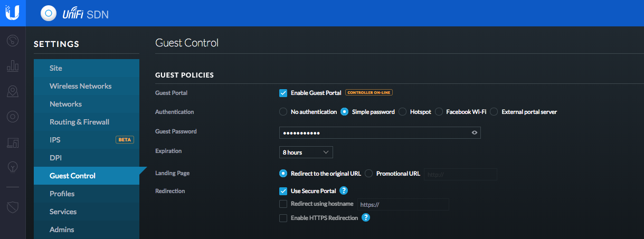Open the Expiration 8 hours dropdown
Image resolution: width=644 pixels, height=239 pixels.
(306, 152)
